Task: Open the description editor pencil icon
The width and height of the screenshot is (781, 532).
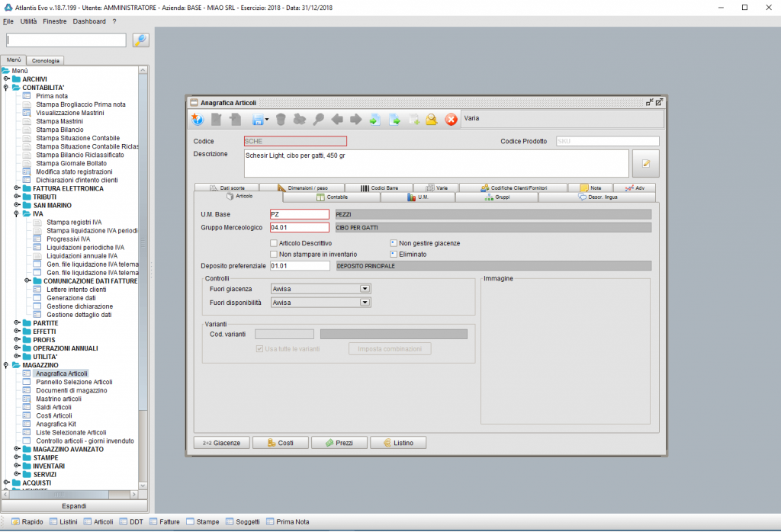Action: (x=645, y=163)
